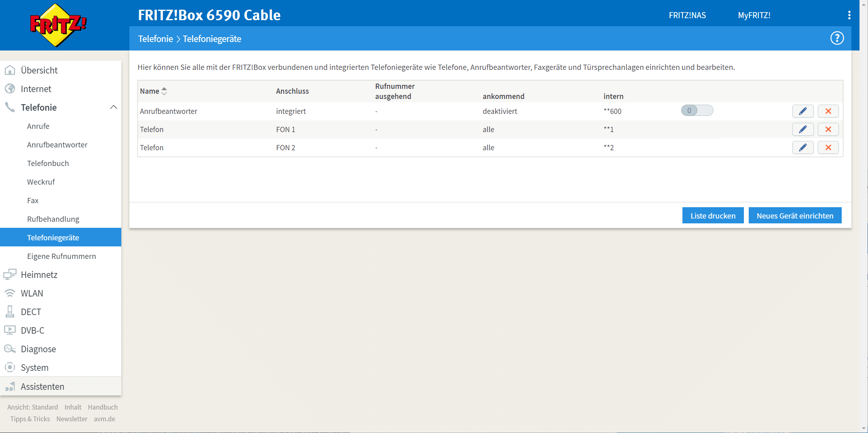868x433 pixels.
Task: Click the Neues Gerät einrichten button
Action: (795, 216)
